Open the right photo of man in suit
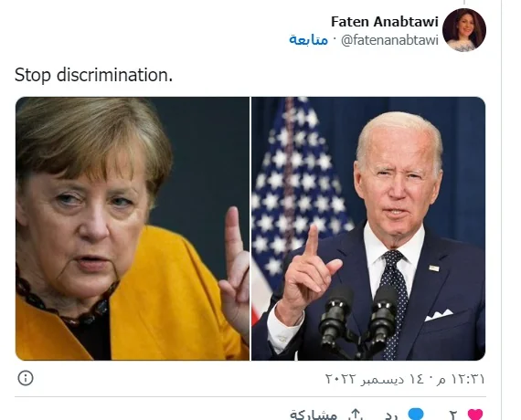This screenshot has width=521, height=420. 368,228
